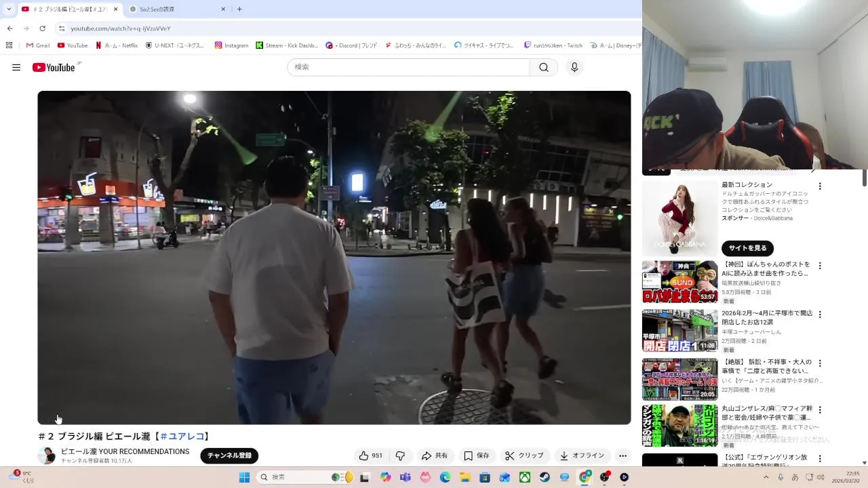Click the クリップ clip button
868x488 pixels.
(x=524, y=455)
